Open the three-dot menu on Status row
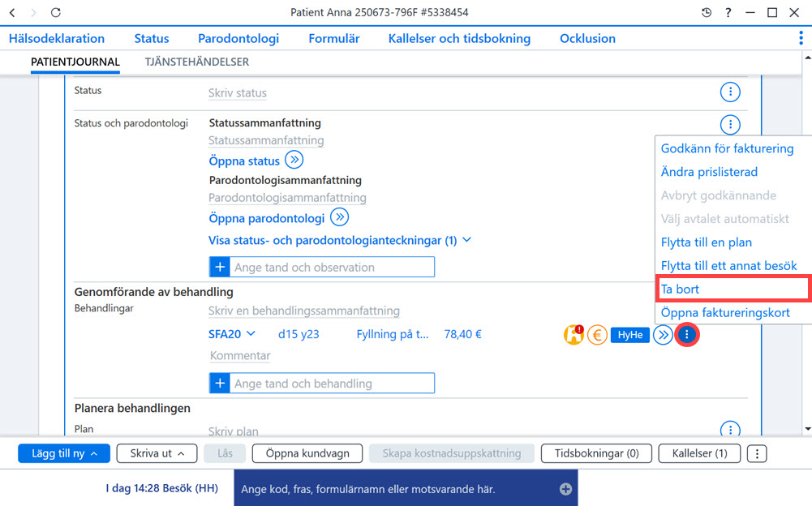 click(x=730, y=92)
